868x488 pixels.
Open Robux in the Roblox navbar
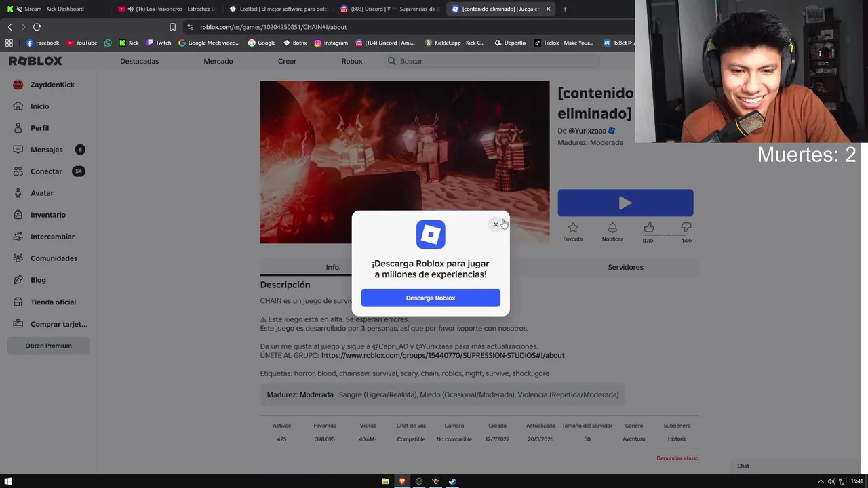tap(352, 61)
